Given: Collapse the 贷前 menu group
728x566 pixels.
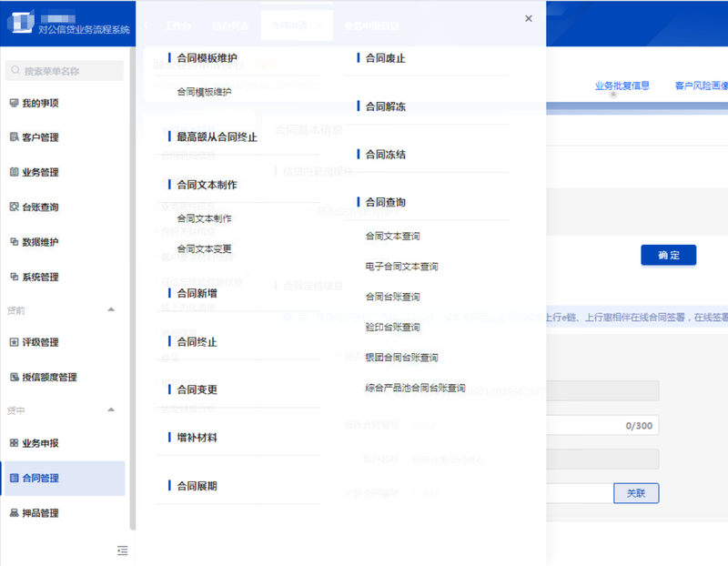Looking at the screenshot, I should (x=111, y=309).
